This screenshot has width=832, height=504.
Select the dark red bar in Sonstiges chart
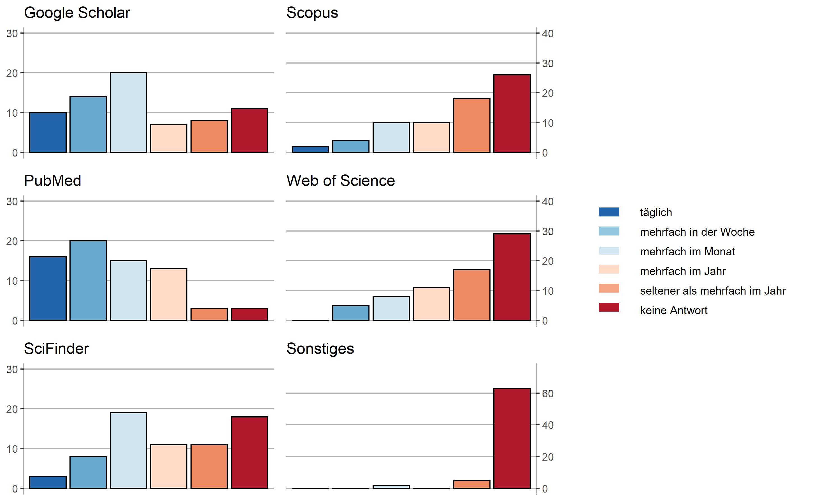(512, 438)
